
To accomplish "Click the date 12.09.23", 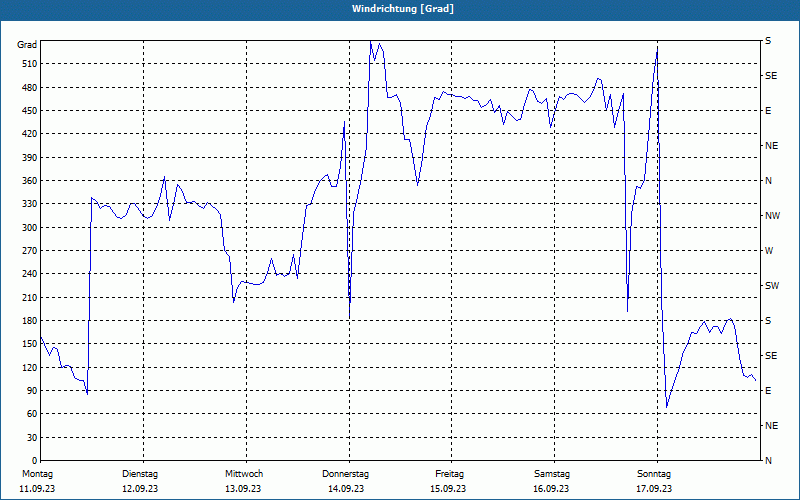I will click(140, 489).
